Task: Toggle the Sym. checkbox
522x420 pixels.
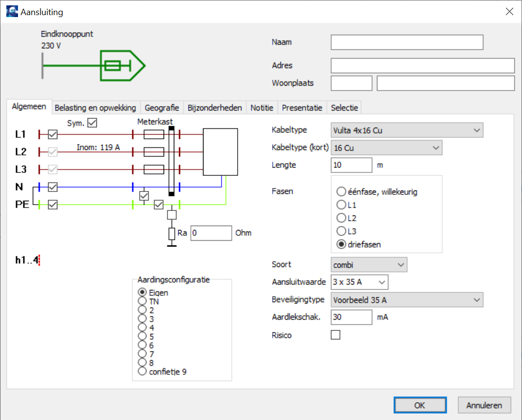Action: [92, 123]
